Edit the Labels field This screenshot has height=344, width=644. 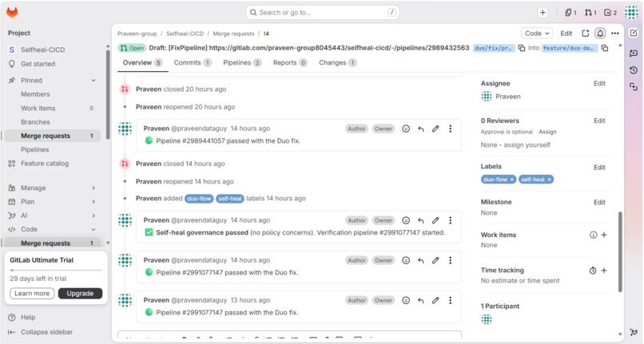click(x=599, y=168)
